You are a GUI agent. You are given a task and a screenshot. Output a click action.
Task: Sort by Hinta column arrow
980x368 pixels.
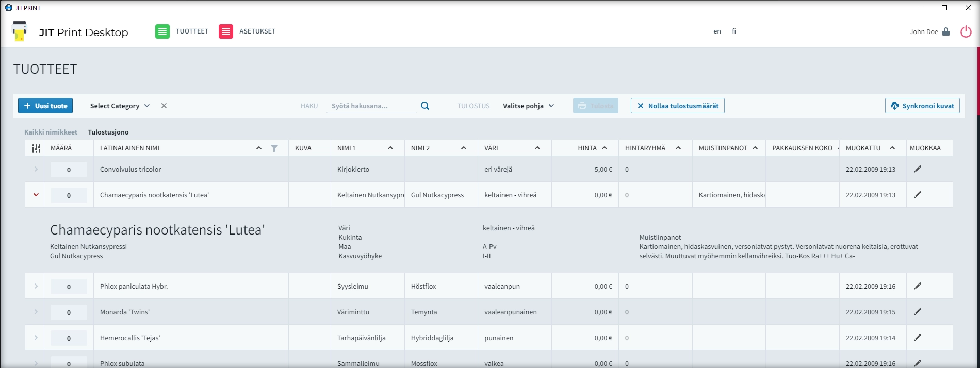605,148
